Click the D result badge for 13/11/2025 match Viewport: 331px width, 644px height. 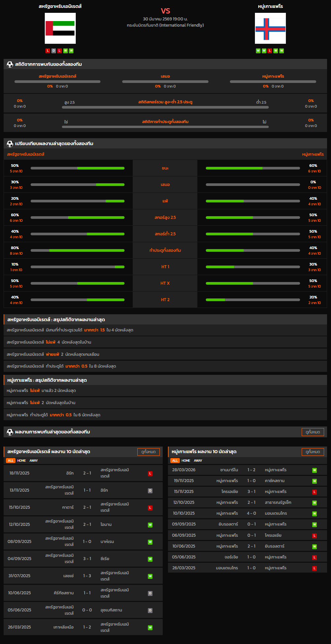coord(150,491)
